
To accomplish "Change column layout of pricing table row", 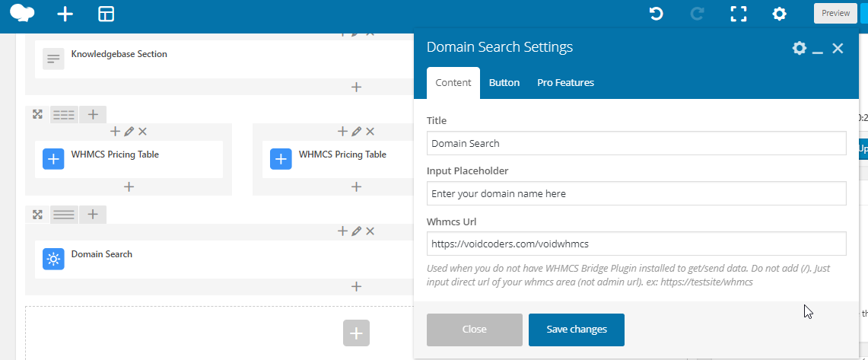I will (64, 115).
